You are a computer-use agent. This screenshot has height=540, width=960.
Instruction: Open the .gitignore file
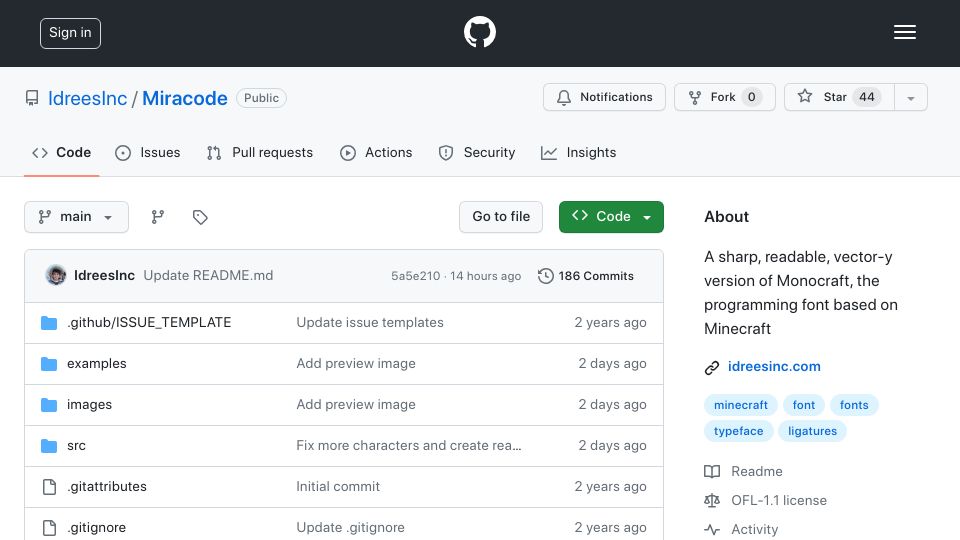pos(96,528)
